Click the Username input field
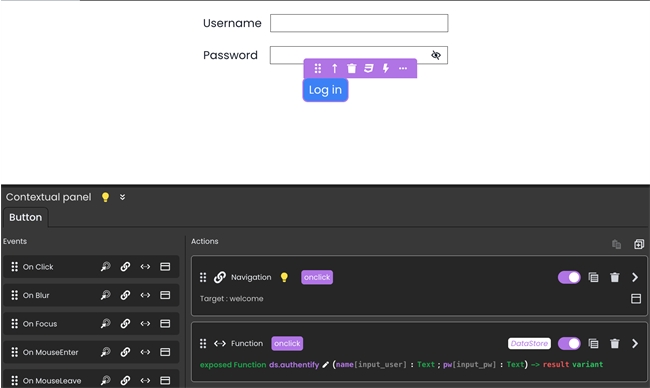Viewport: 650px width, 388px height. pos(359,23)
